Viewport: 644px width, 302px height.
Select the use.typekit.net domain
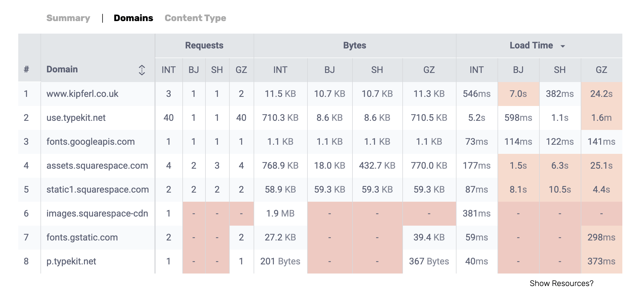tap(76, 118)
